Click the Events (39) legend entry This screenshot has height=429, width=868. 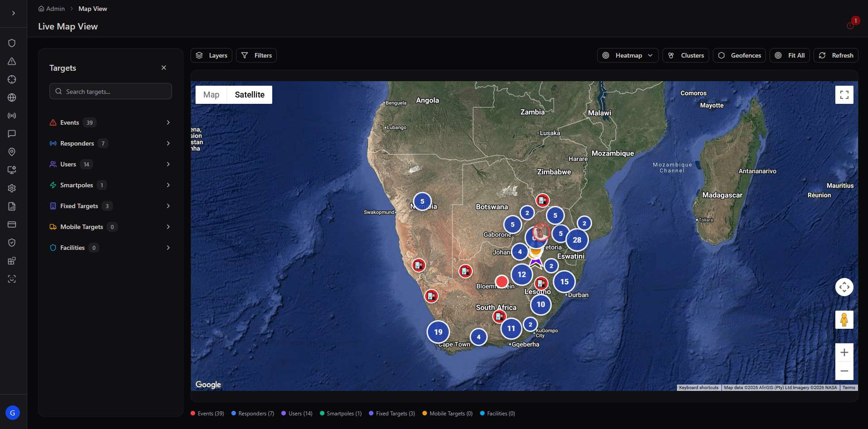tap(207, 413)
